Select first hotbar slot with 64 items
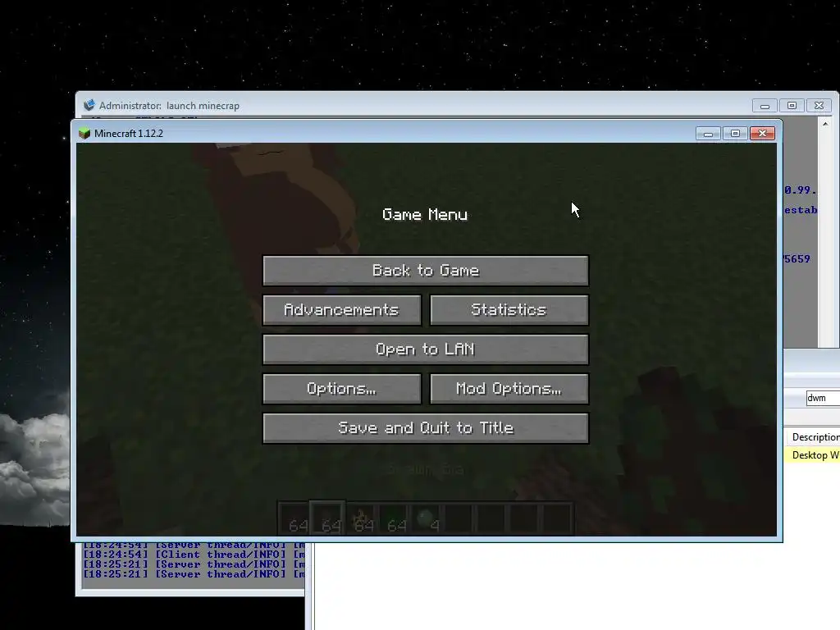 tap(295, 519)
